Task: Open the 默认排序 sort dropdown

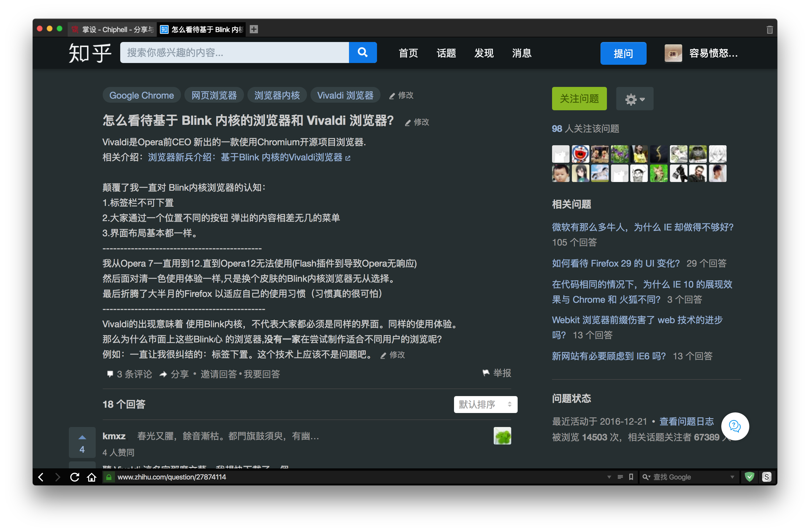Action: pyautogui.click(x=485, y=404)
